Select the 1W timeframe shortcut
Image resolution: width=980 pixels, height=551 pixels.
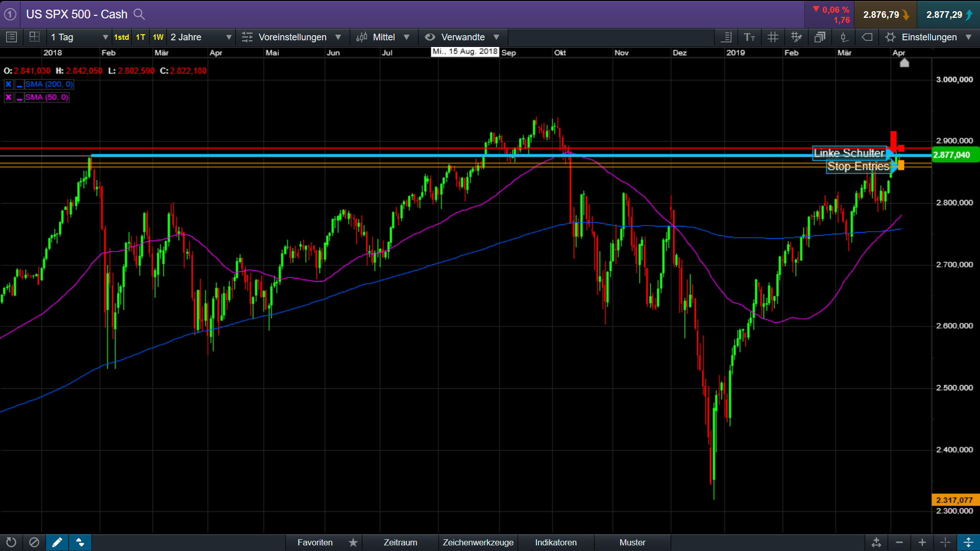158,37
